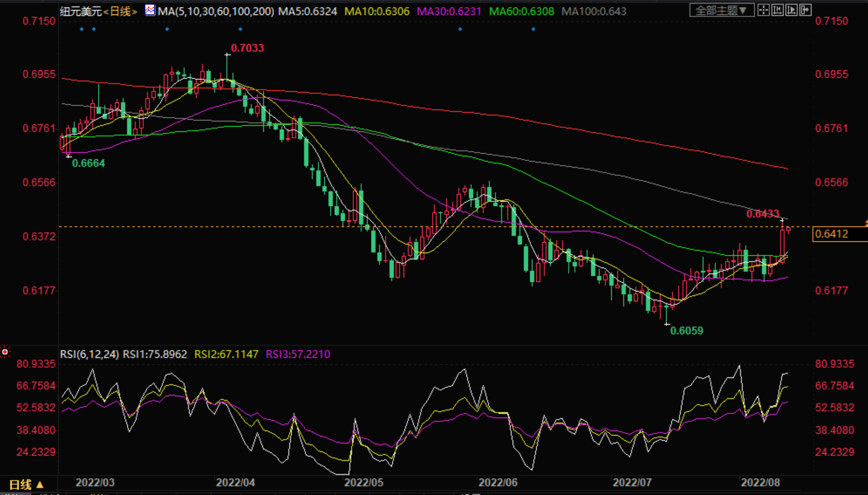
Task: Click the 2022/06 date label on timeline
Action: (498, 483)
